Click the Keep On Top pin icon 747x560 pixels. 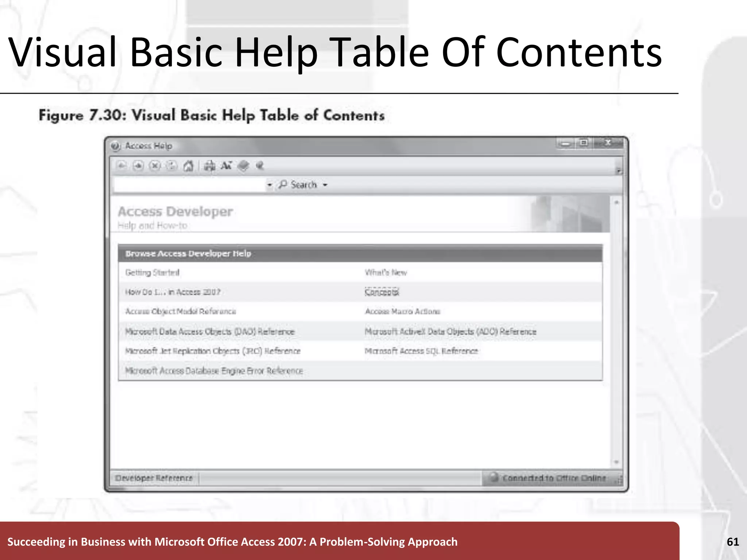point(260,166)
